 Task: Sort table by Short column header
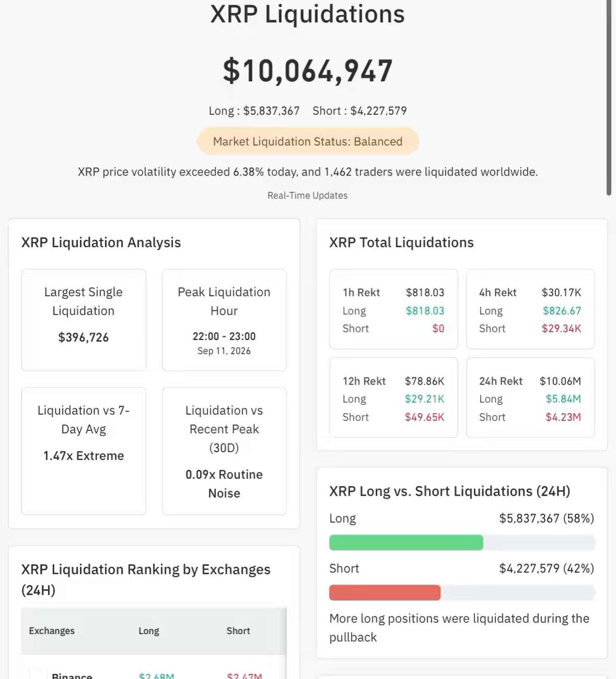[238, 631]
